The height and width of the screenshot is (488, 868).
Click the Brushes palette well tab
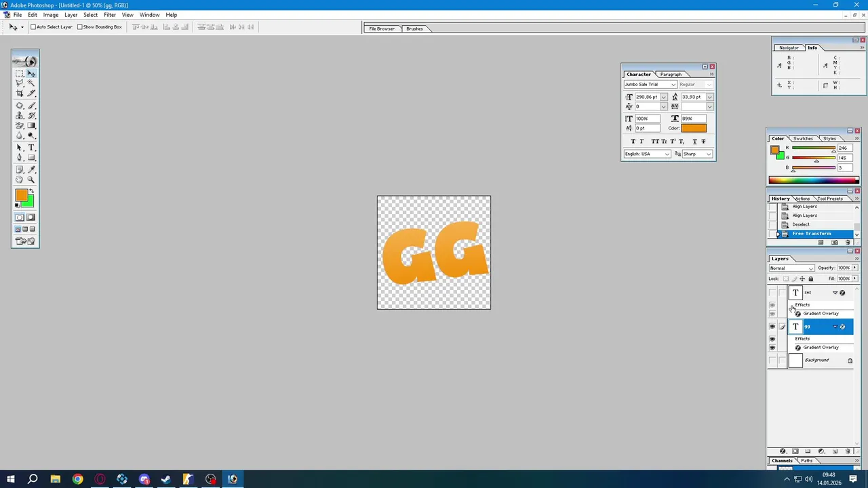pos(415,28)
